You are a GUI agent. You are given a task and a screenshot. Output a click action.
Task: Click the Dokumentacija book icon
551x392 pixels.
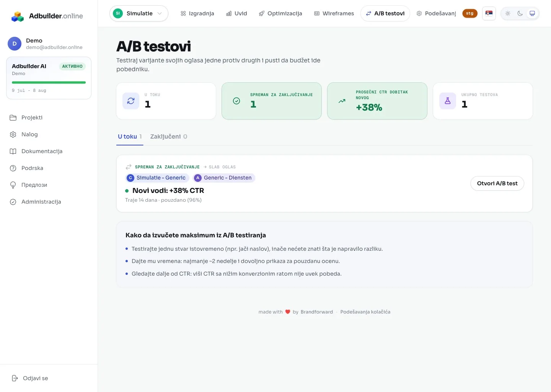pos(13,151)
